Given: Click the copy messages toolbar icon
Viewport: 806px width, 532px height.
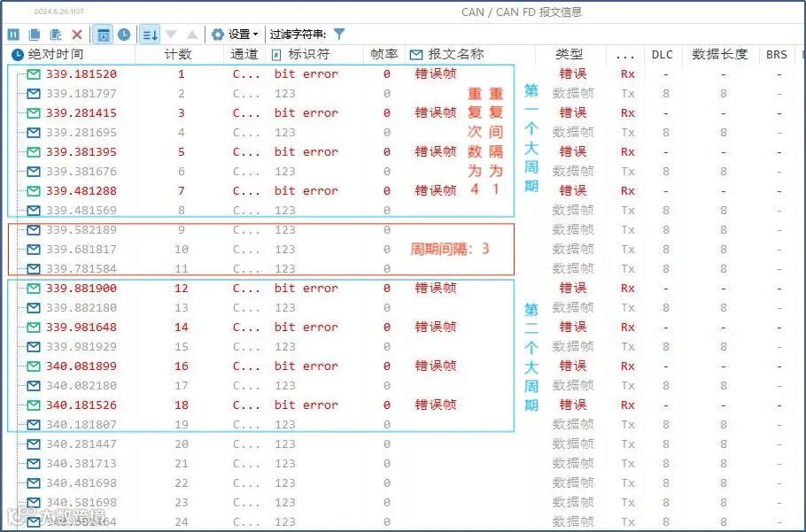Looking at the screenshot, I should point(35,35).
